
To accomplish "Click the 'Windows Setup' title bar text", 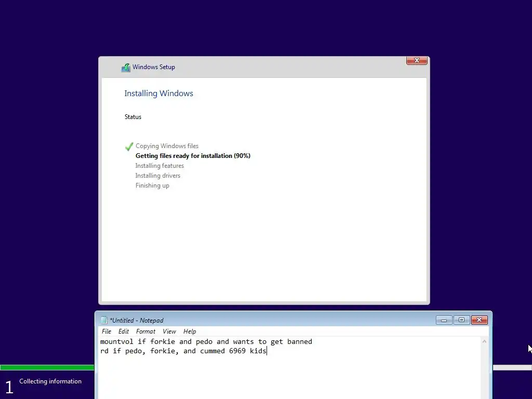I will [154, 67].
